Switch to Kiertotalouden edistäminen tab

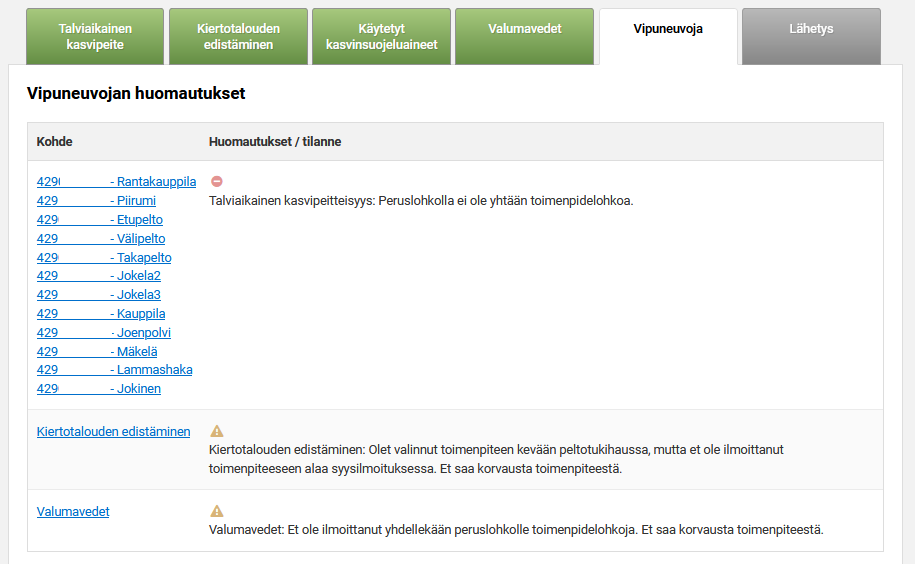pyautogui.click(x=238, y=37)
